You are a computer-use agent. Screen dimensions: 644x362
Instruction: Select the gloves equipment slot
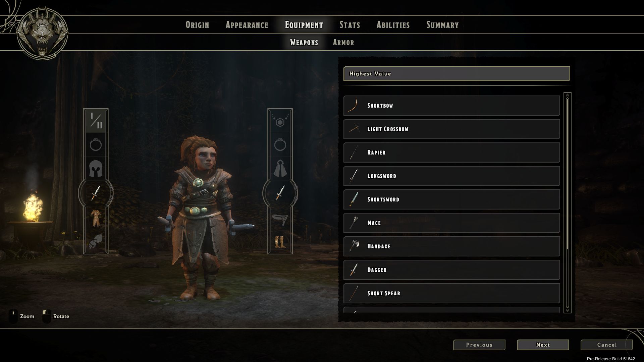coord(96,241)
